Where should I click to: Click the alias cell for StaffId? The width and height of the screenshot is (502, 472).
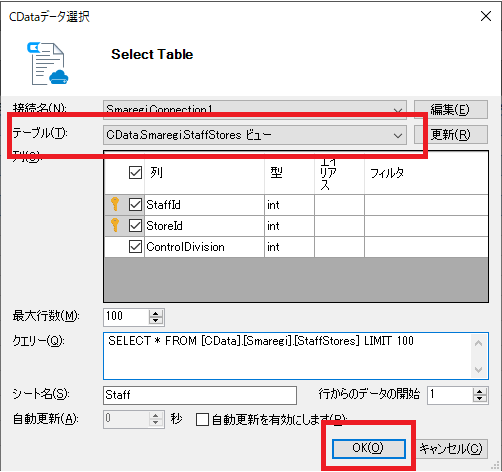tap(339, 205)
